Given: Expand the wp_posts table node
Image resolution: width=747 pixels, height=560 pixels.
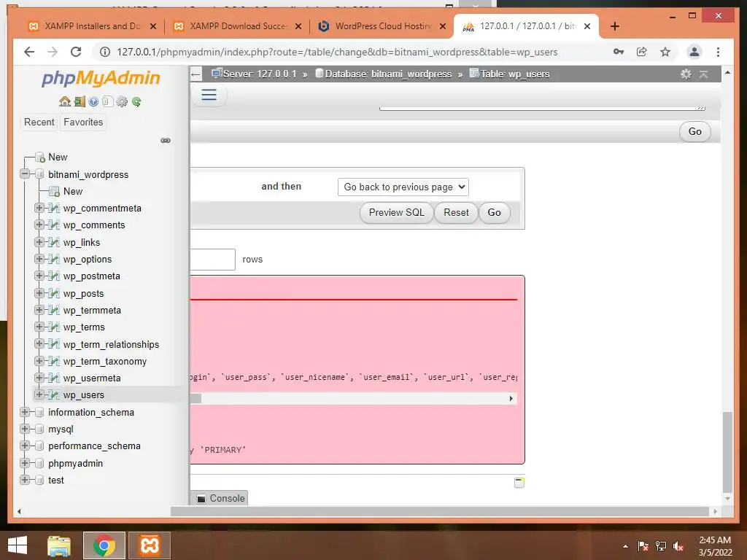Looking at the screenshot, I should click(x=39, y=293).
